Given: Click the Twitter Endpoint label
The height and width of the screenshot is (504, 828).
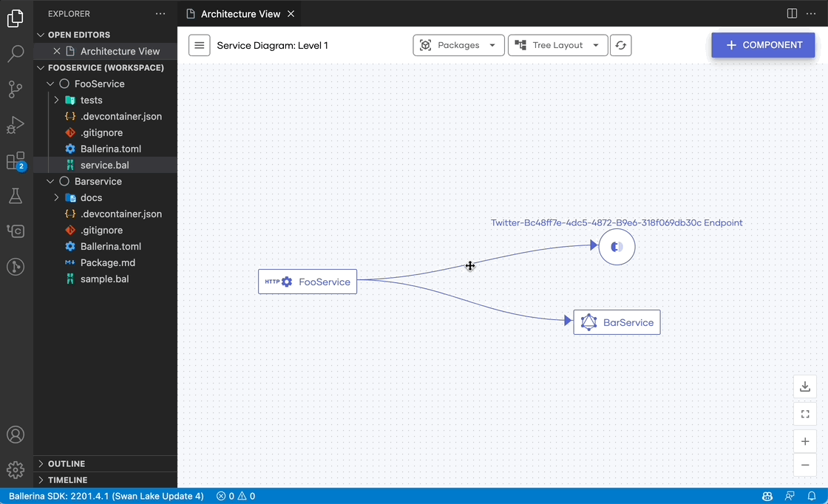Looking at the screenshot, I should click(617, 222).
